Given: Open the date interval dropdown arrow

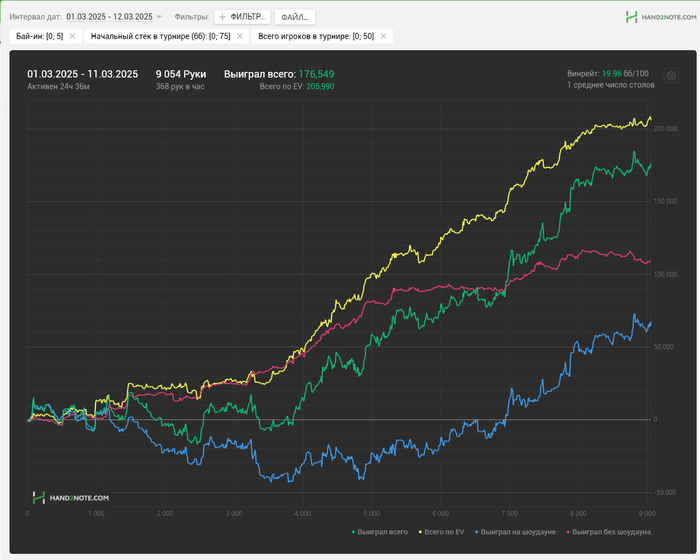Looking at the screenshot, I should [x=159, y=17].
